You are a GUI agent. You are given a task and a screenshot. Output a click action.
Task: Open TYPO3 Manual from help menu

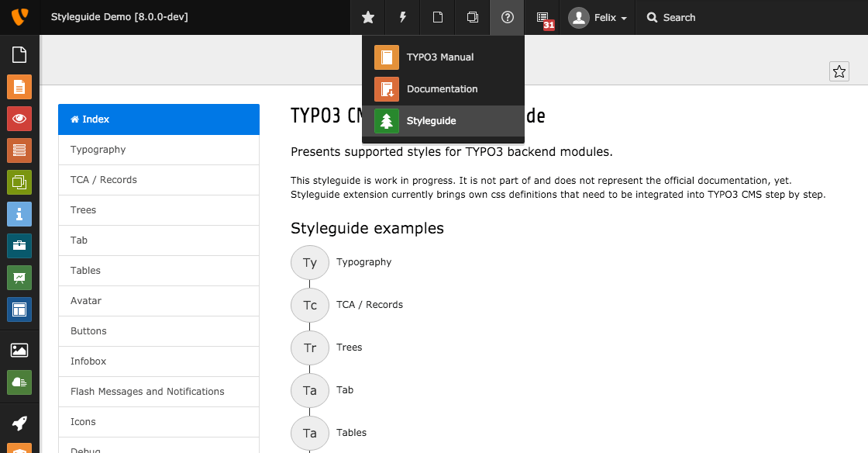click(443, 57)
